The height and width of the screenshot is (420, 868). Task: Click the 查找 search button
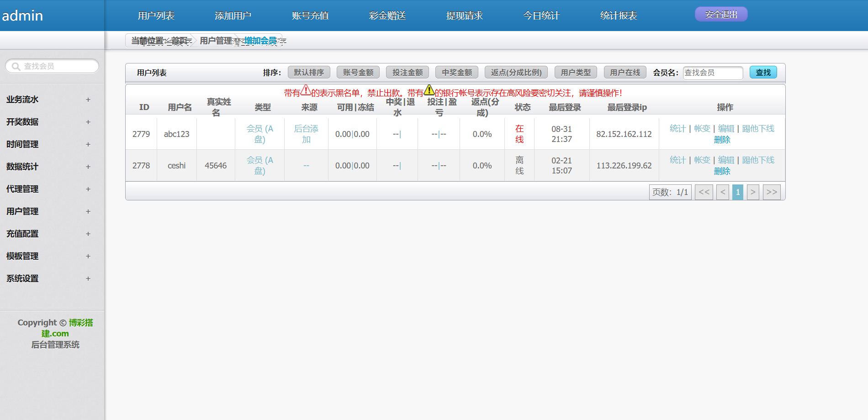pyautogui.click(x=763, y=73)
